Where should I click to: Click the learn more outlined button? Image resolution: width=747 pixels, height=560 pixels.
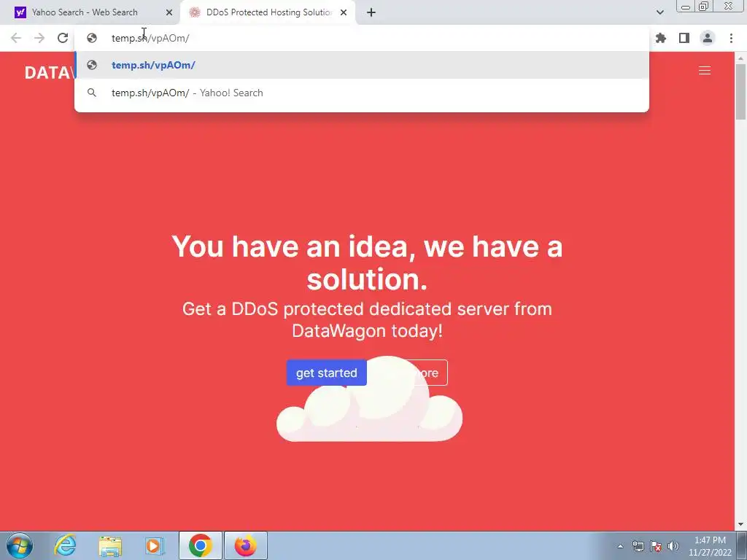(408, 373)
